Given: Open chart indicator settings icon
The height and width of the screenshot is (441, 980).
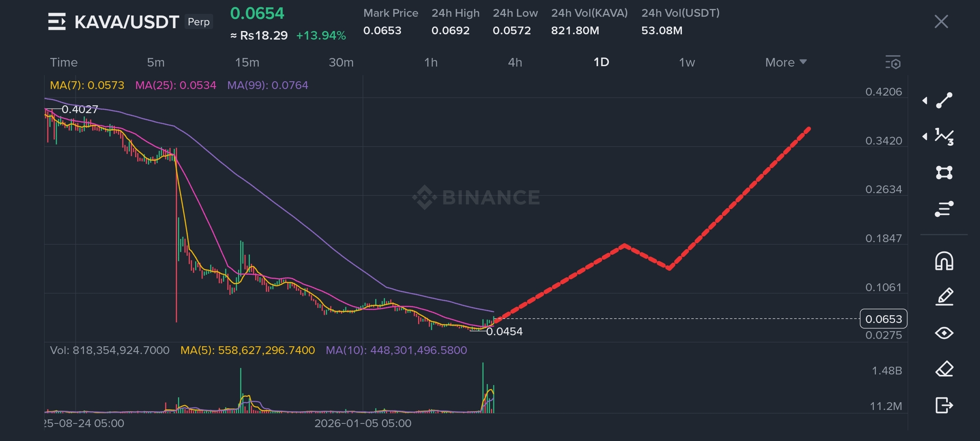Looking at the screenshot, I should tap(893, 62).
